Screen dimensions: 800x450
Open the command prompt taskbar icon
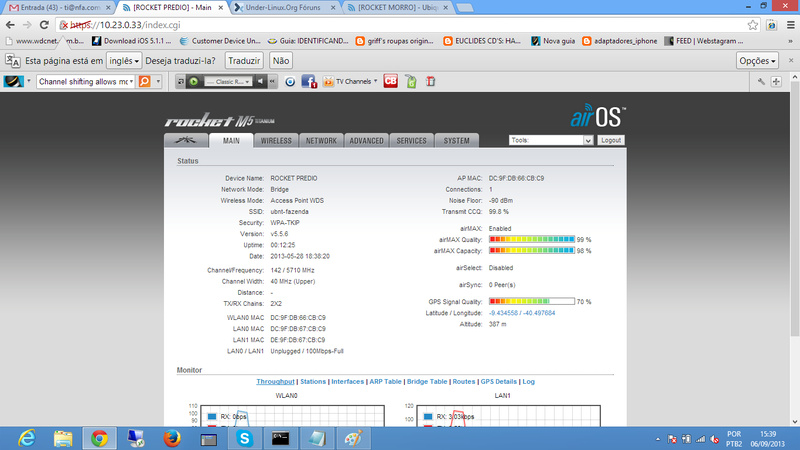pos(280,438)
